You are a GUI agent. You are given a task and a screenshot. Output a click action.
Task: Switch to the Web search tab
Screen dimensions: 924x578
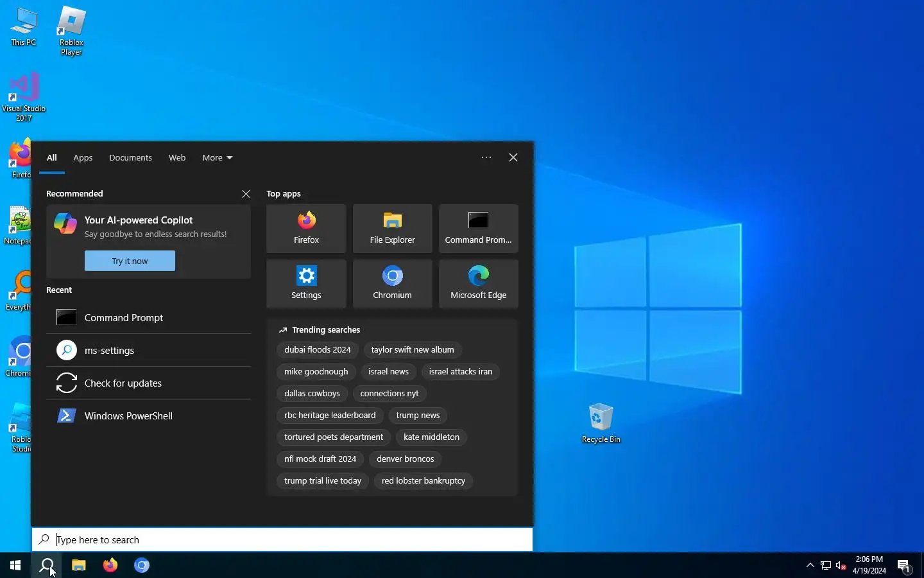[177, 157]
